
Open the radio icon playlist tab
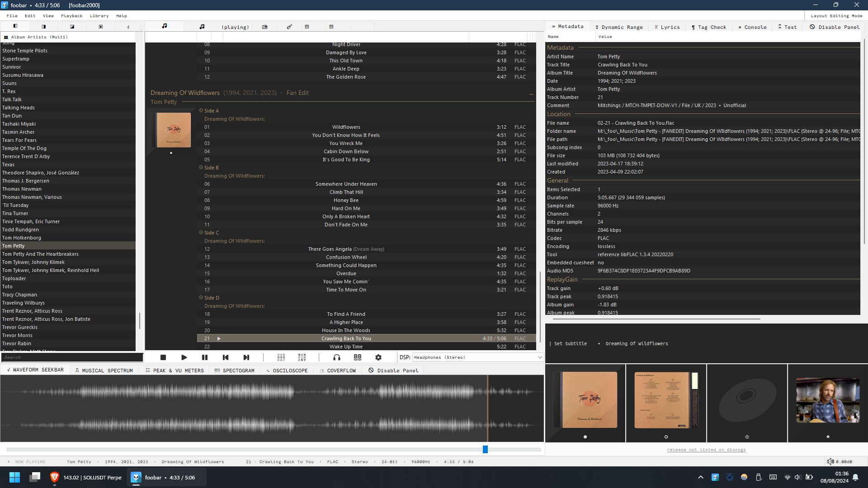[265, 27]
